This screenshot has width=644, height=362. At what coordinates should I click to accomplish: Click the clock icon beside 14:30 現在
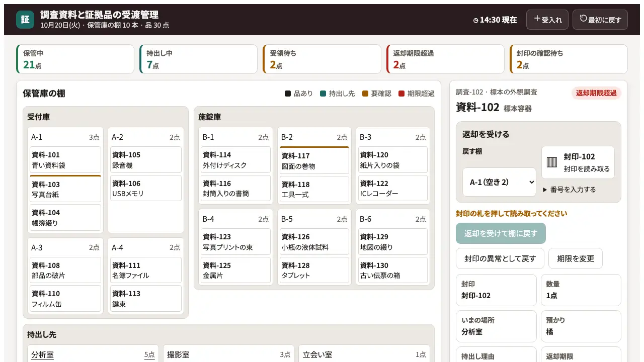coord(476,20)
